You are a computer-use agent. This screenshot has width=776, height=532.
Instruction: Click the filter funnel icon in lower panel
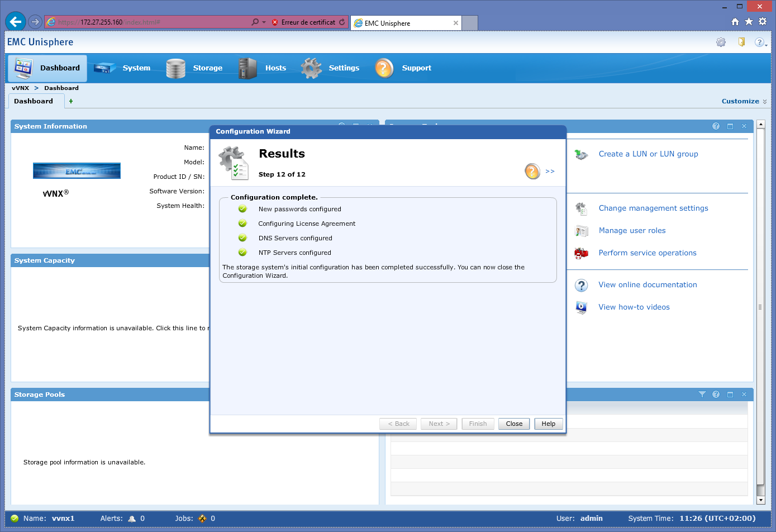click(702, 395)
